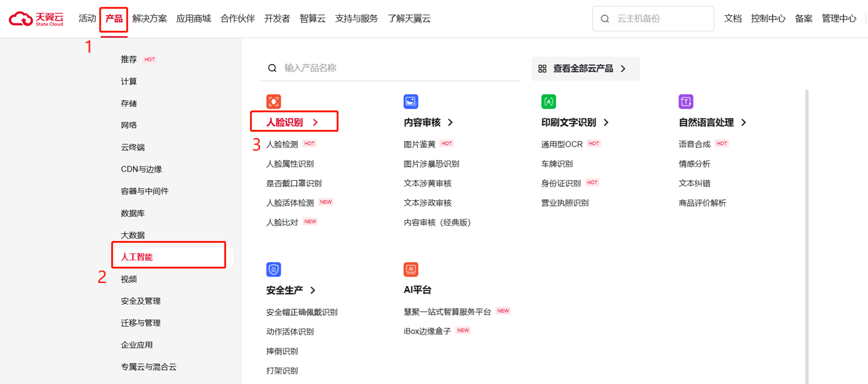Viewport: 868px width, 384px height.
Task: Open 管理中心
Action: (839, 19)
